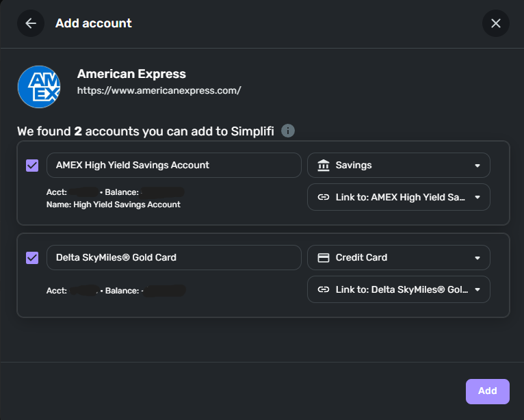Open the Savings account type dropdown
Image resolution: width=524 pixels, height=420 pixels.
point(399,166)
